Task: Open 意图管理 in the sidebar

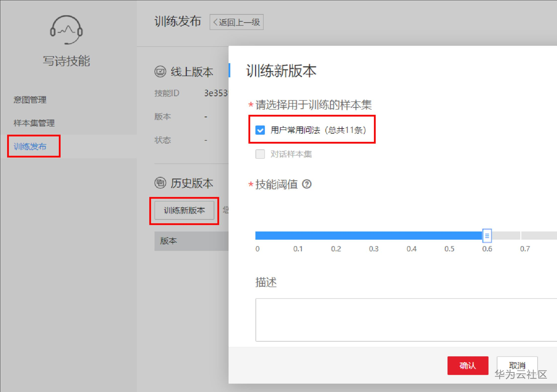Action: 30,100
